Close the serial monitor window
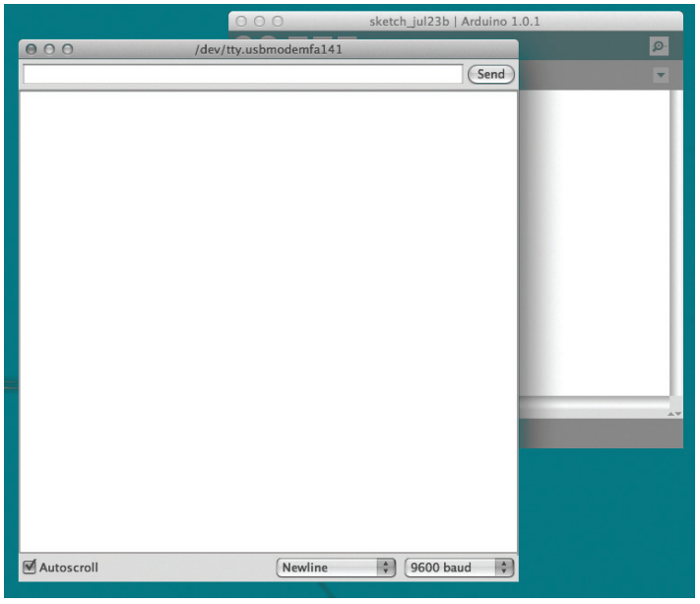700x604 pixels. coord(31,49)
